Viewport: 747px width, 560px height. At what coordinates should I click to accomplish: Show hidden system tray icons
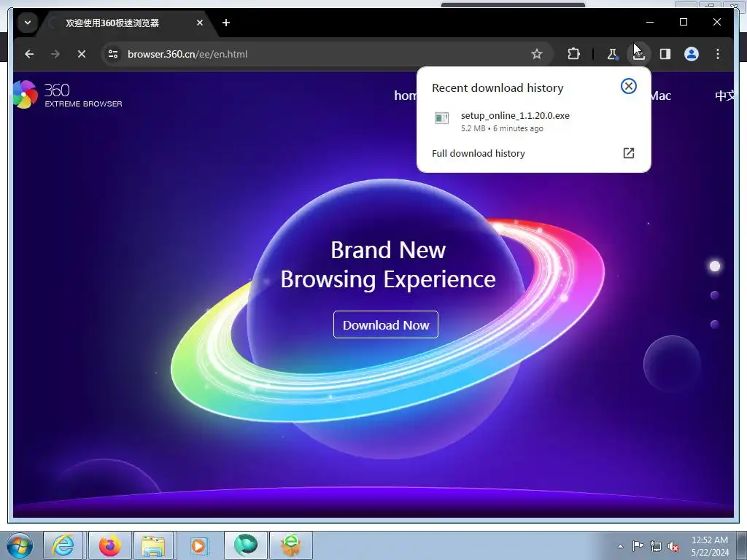[x=620, y=546]
